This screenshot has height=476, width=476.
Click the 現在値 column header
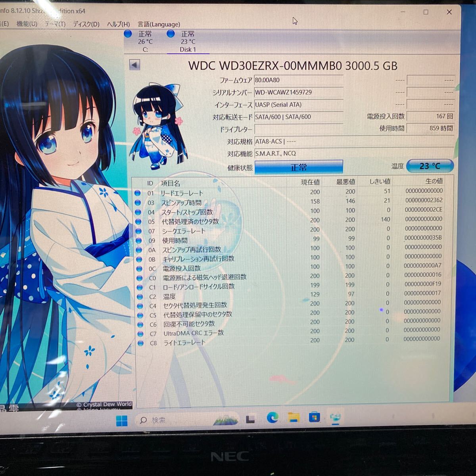tap(310, 182)
